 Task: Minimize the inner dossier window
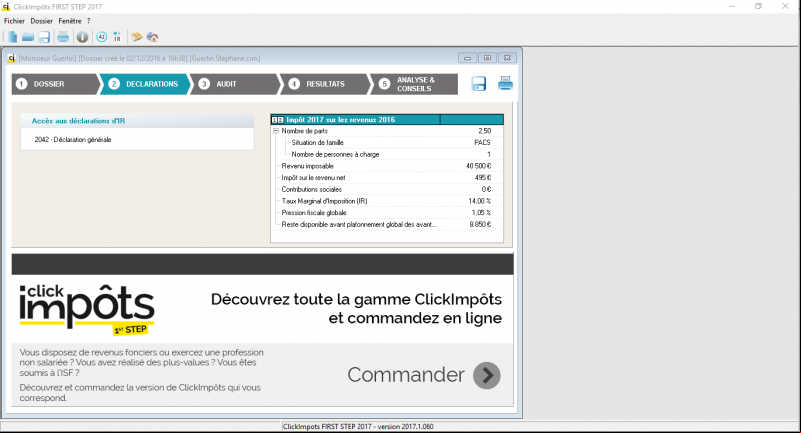tap(467, 58)
